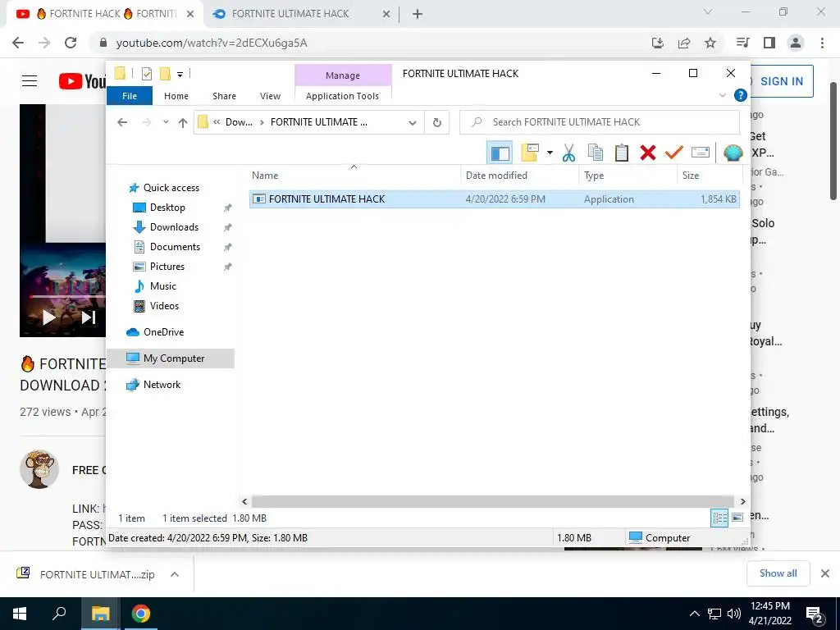Open a new Chrome tab
Viewport: 840px width, 630px height.
point(418,15)
